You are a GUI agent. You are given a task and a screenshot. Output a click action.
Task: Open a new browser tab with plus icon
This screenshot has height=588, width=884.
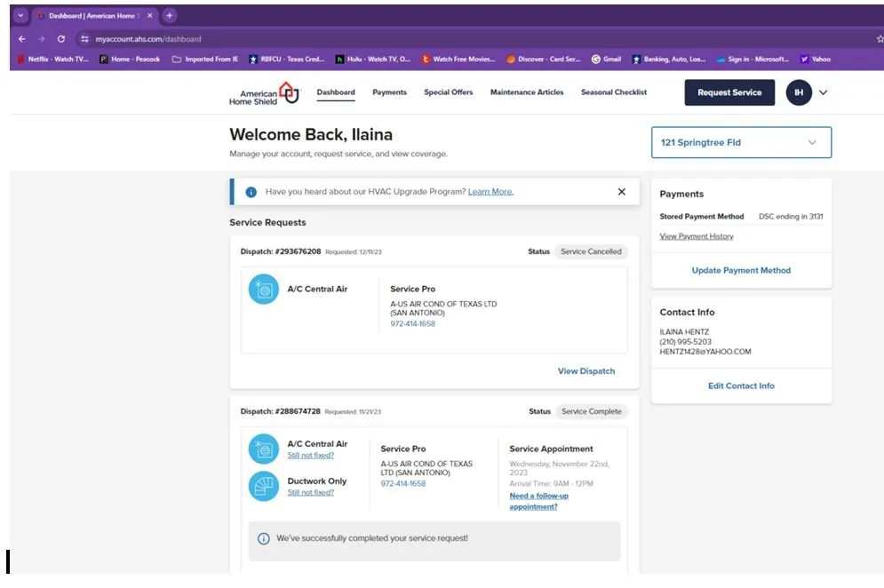point(170,16)
